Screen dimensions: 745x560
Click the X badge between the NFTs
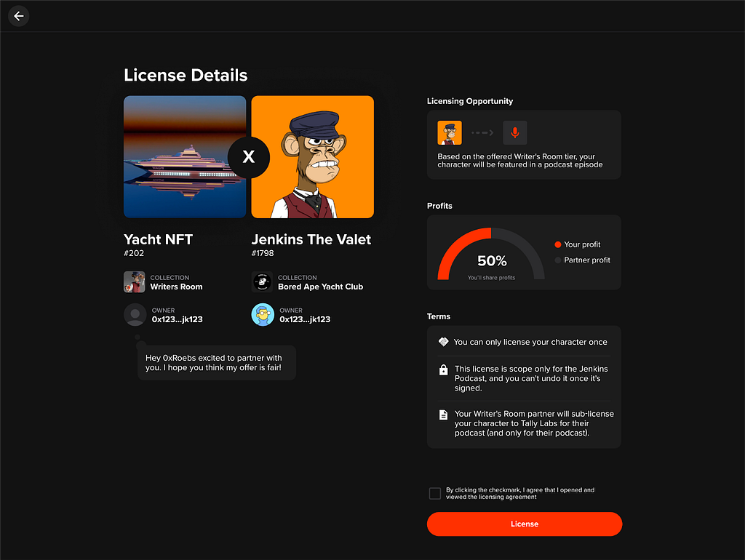[x=249, y=157]
